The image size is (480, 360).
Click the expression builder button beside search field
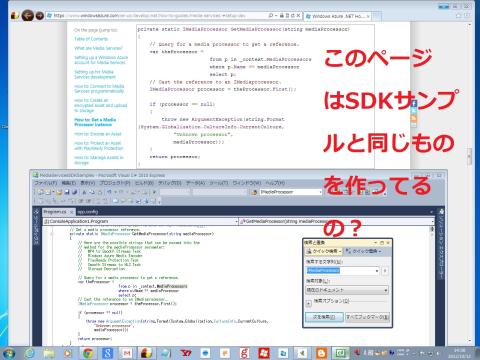point(385,271)
